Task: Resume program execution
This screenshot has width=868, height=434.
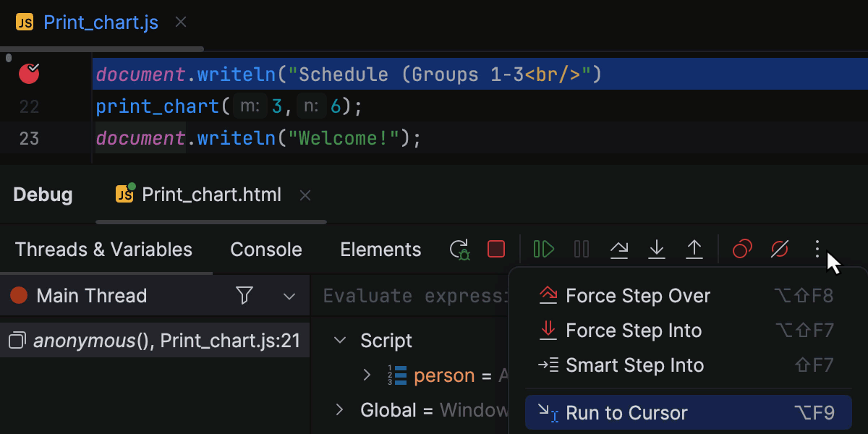Action: (x=544, y=250)
